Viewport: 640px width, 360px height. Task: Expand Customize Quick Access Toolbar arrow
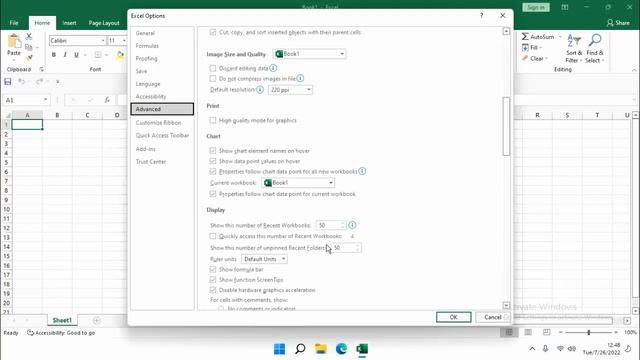[x=58, y=82]
